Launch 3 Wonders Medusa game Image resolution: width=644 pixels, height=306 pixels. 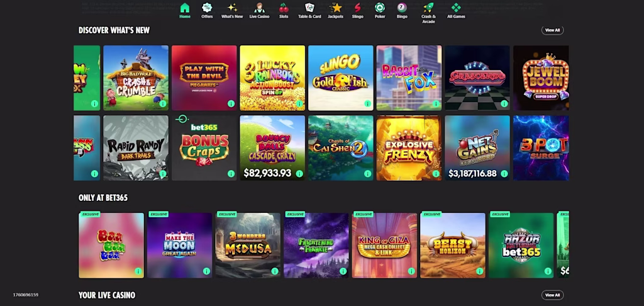click(x=248, y=245)
